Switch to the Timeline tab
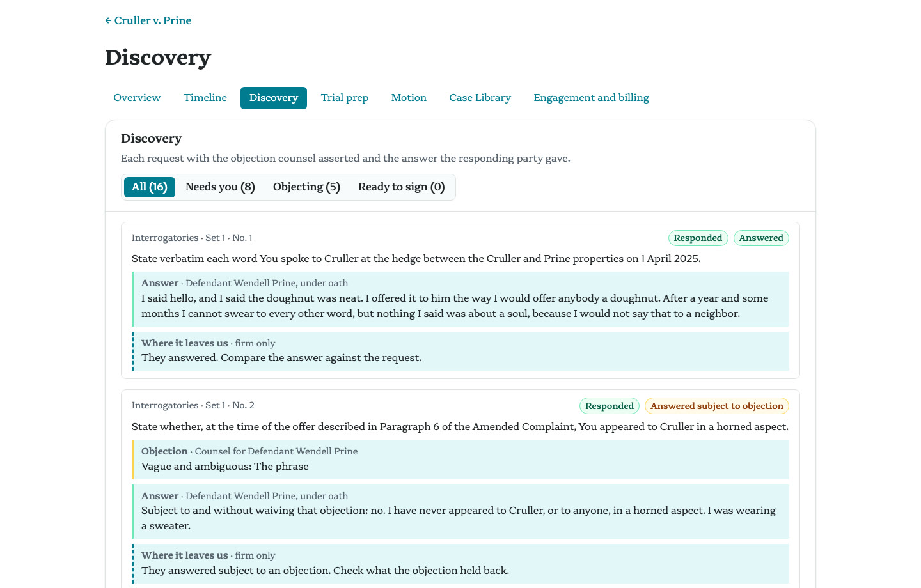Viewport: 921px width, 588px height. (205, 98)
